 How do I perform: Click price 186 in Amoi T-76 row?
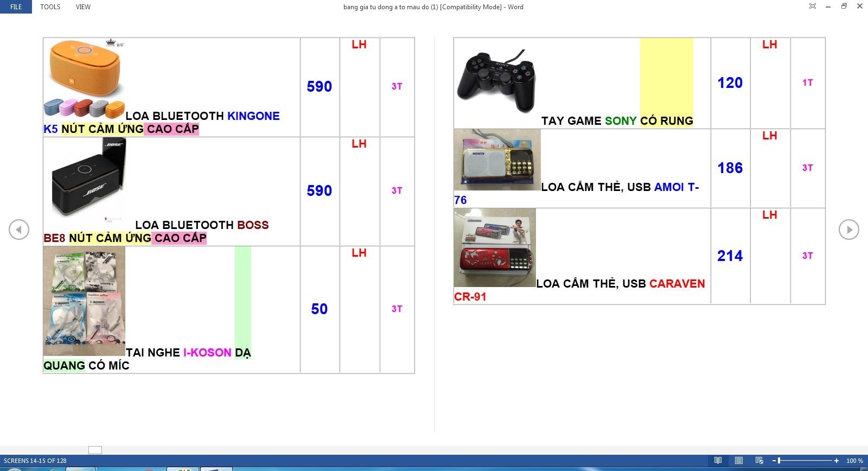(x=730, y=168)
